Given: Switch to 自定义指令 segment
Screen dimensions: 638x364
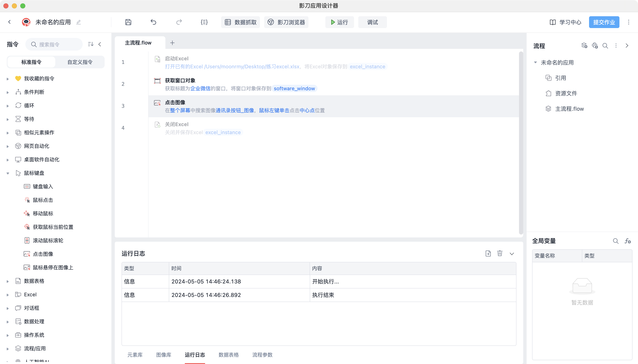Looking at the screenshot, I should point(80,62).
